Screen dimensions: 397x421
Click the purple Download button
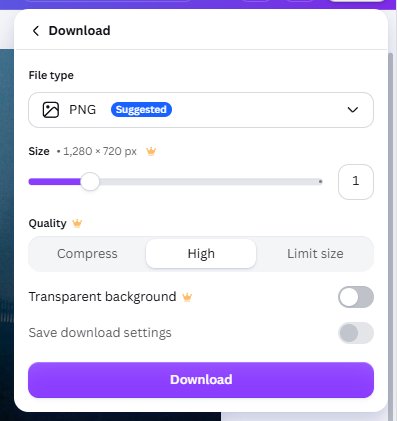(201, 380)
